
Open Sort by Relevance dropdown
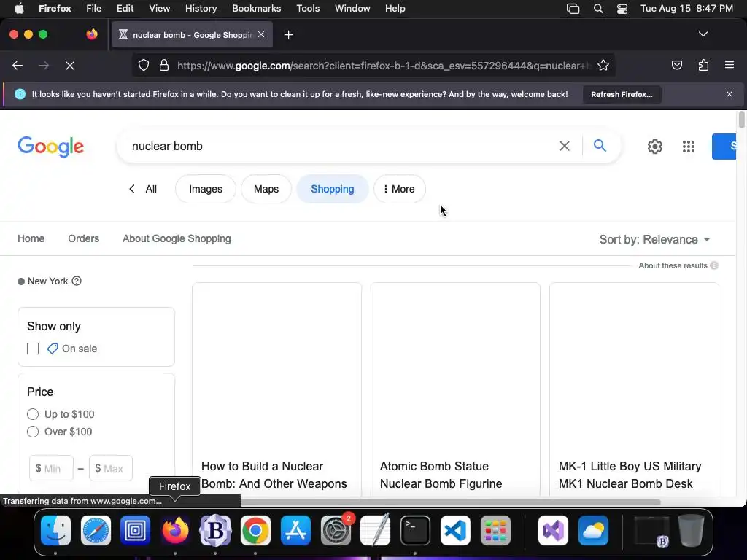click(654, 239)
